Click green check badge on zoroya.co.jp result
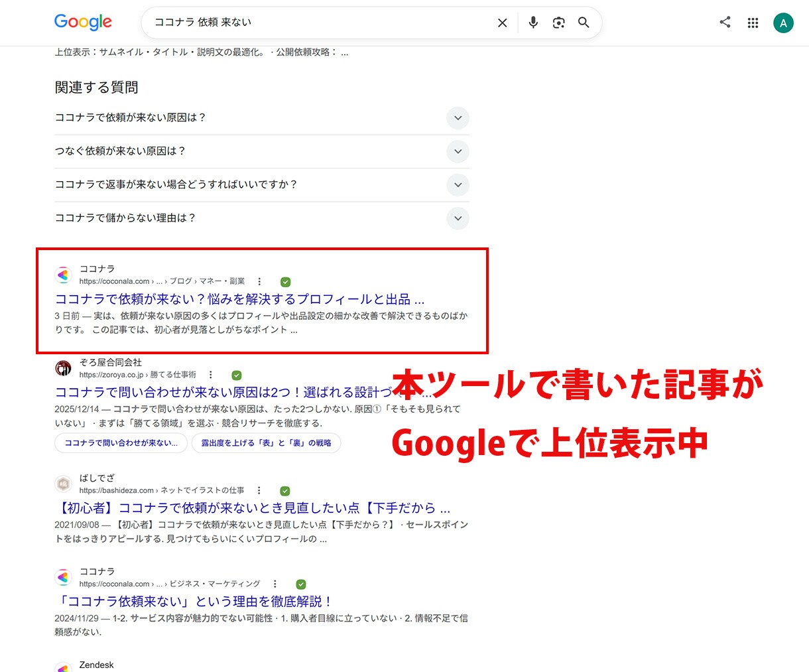809x672 pixels. [237, 375]
